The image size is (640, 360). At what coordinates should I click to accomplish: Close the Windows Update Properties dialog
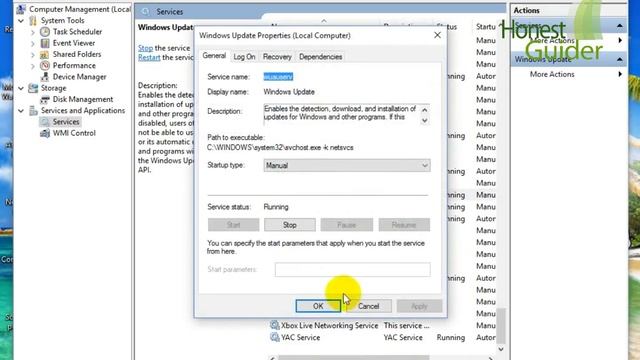point(437,36)
